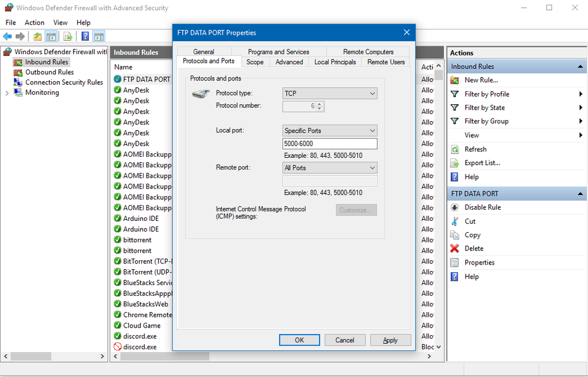Select Inbound Rules in the console tree
588x377 pixels.
pyautogui.click(x=46, y=62)
